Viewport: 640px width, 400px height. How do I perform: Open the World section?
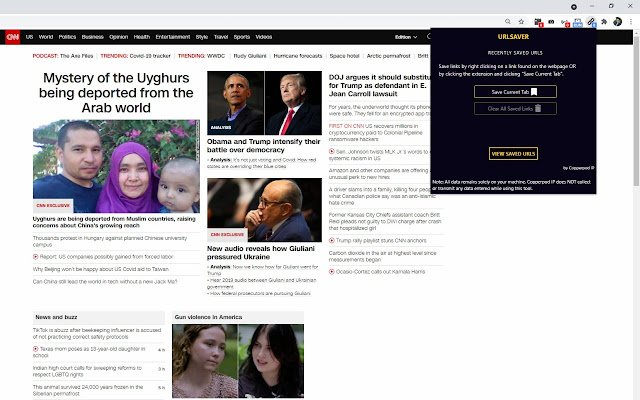coord(46,37)
